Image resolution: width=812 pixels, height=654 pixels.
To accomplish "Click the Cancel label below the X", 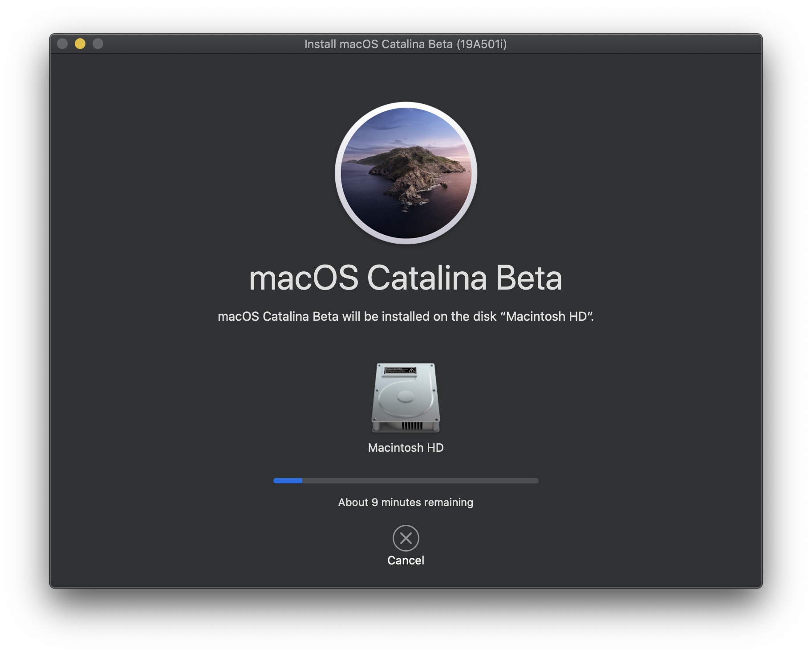I will pyautogui.click(x=406, y=560).
